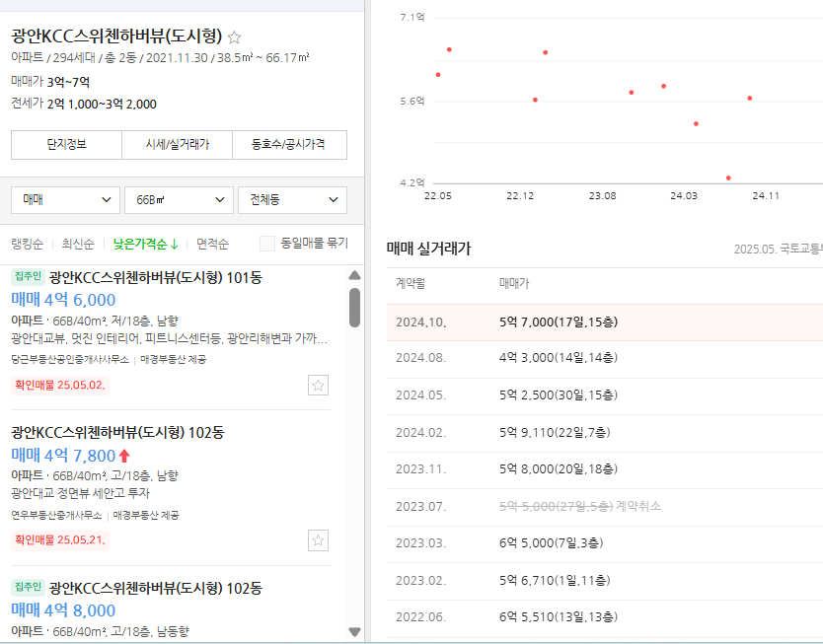
Task: Click 당근부동산공인중개사사무소 agency name
Action: pos(70,360)
